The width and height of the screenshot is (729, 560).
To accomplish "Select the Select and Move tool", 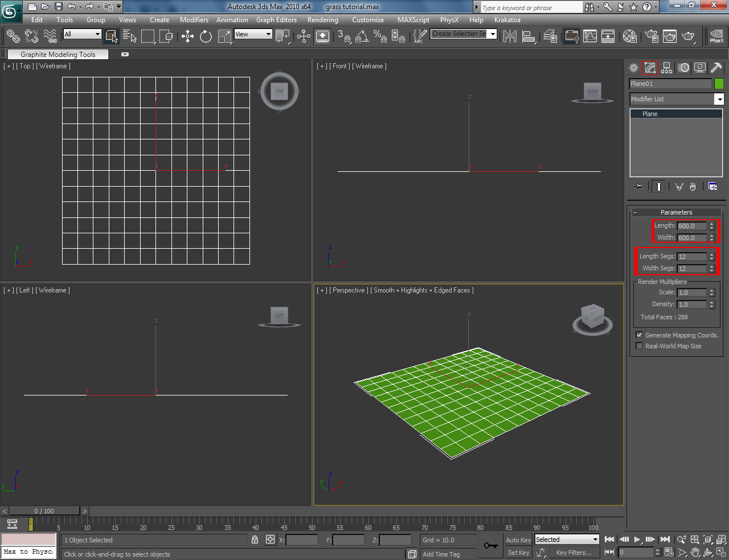I will pyautogui.click(x=188, y=36).
